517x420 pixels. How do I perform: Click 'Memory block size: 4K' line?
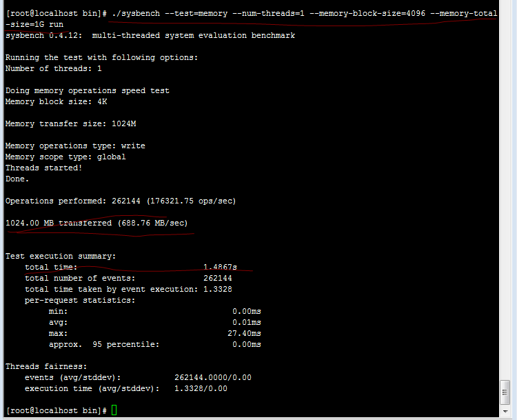[x=56, y=101]
